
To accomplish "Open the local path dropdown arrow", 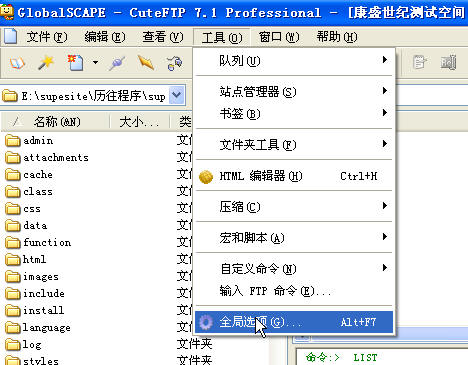I will tap(176, 95).
